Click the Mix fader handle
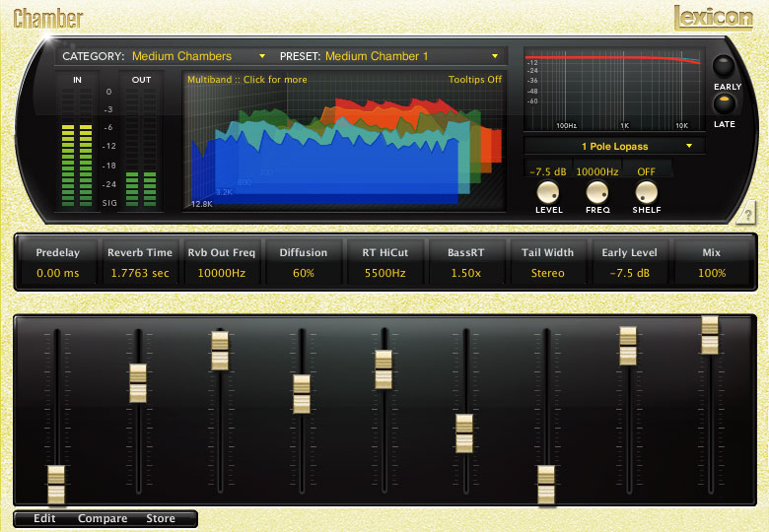 click(710, 335)
